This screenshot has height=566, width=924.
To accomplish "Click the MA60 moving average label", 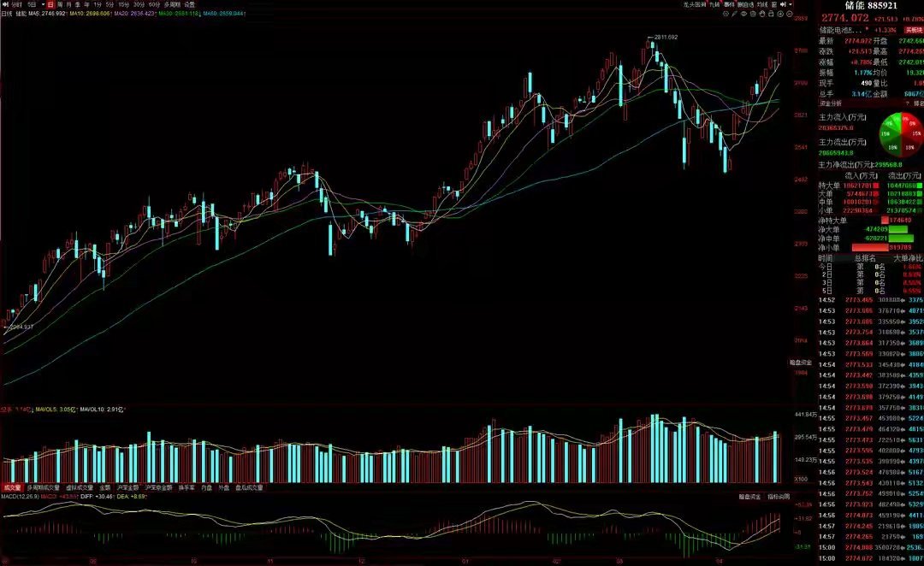I will pyautogui.click(x=224, y=13).
